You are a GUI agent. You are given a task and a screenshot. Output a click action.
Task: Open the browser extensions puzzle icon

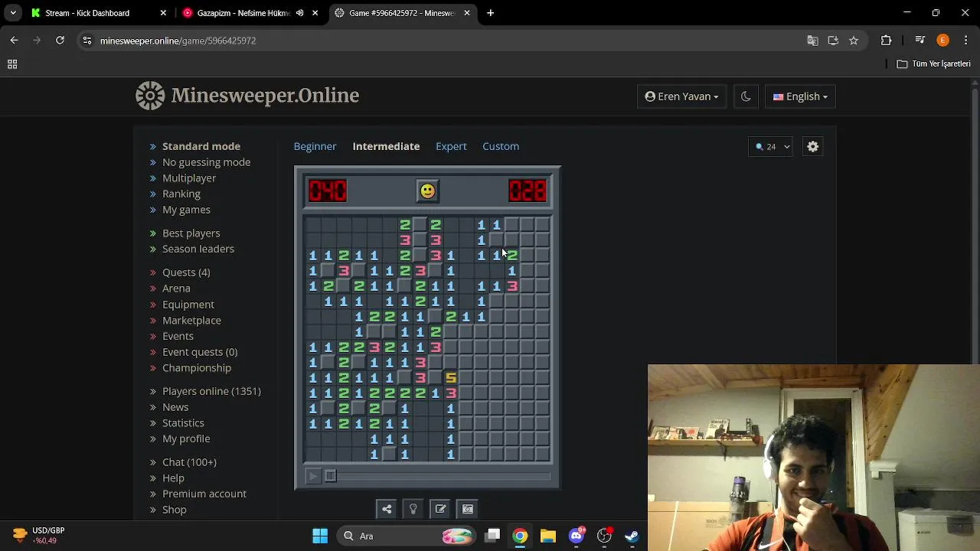[x=887, y=41]
